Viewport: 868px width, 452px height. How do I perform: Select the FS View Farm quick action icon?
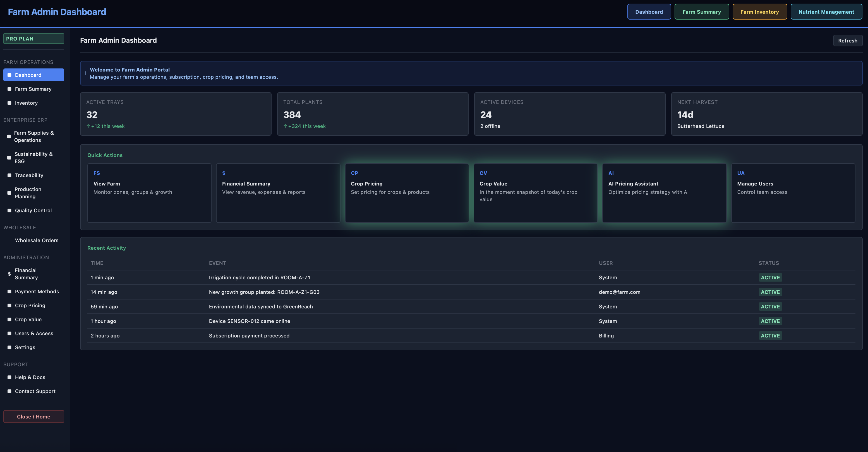click(x=97, y=173)
